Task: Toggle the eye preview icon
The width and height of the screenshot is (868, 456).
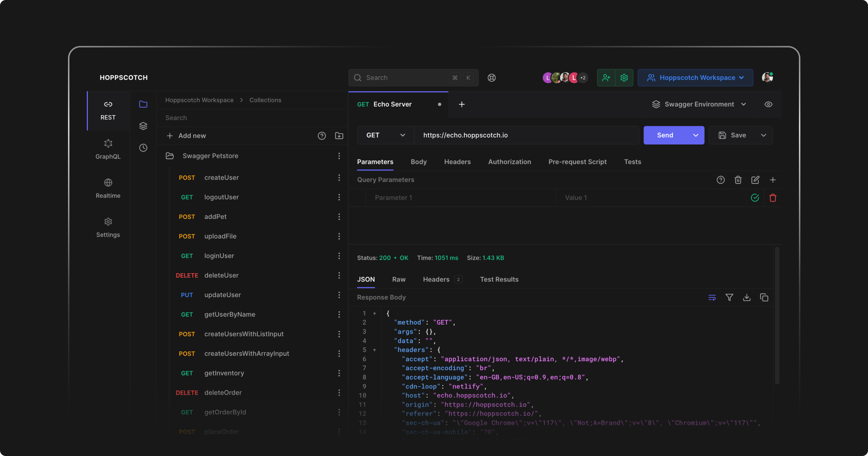Action: tap(768, 104)
